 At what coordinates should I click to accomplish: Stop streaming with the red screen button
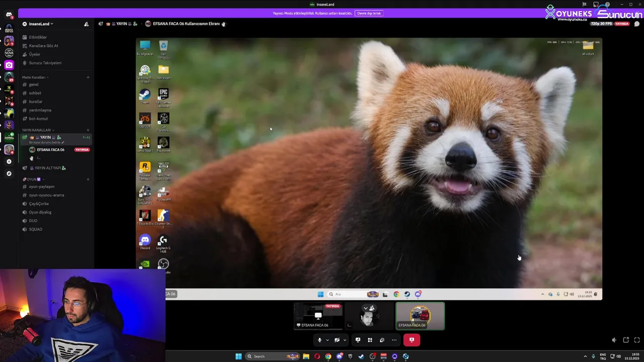pyautogui.click(x=412, y=340)
